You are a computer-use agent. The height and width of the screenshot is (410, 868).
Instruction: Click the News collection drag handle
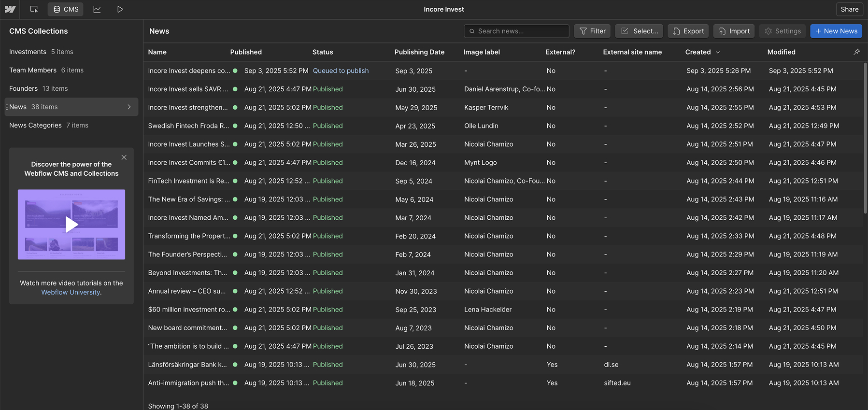coord(7,107)
